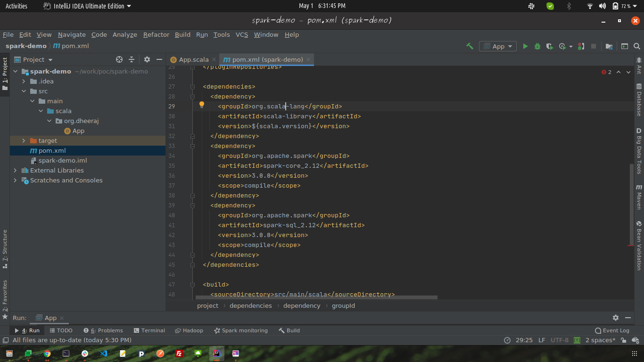This screenshot has height=362, width=644.
Task: Open the Refactor menu
Action: (156, 34)
